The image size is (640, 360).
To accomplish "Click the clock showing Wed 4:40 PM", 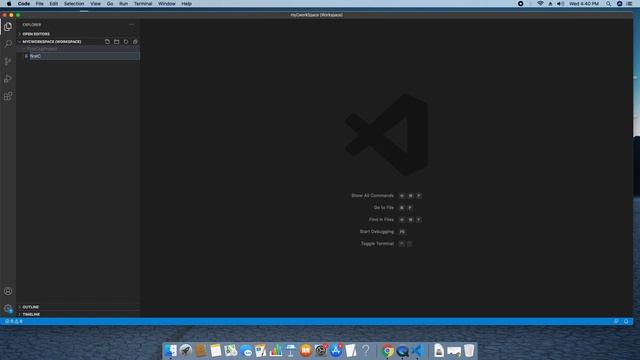I will coord(584,4).
